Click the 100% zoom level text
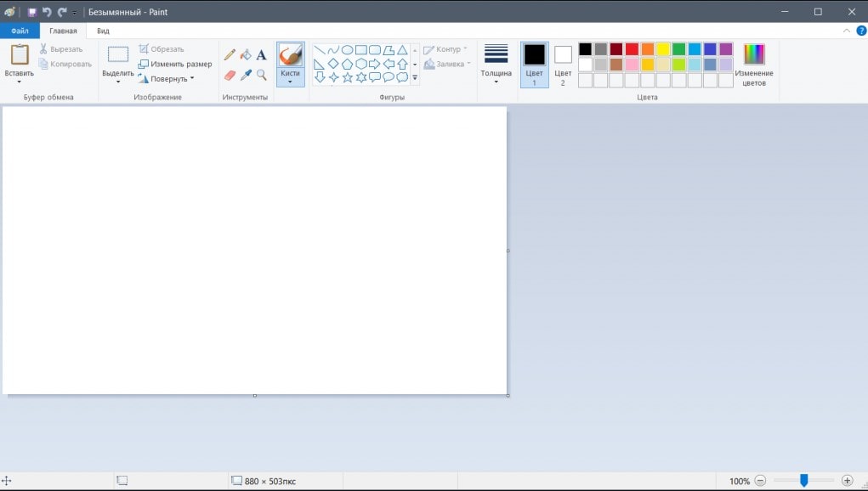 point(740,481)
